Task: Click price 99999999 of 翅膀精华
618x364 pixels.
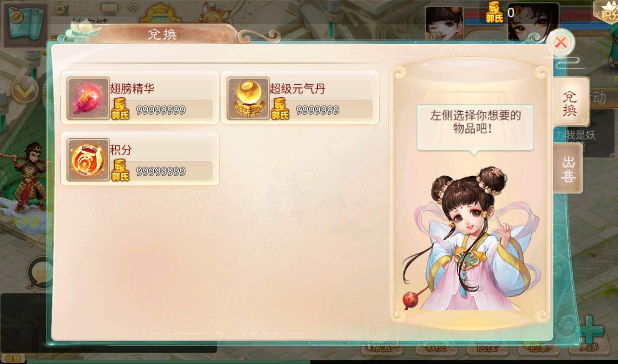Action: point(161,110)
